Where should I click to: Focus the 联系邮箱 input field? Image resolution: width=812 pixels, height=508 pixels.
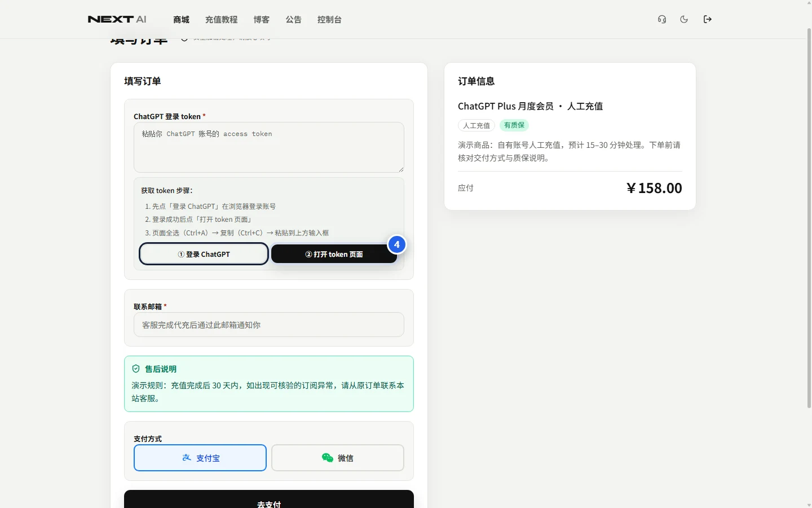point(269,325)
